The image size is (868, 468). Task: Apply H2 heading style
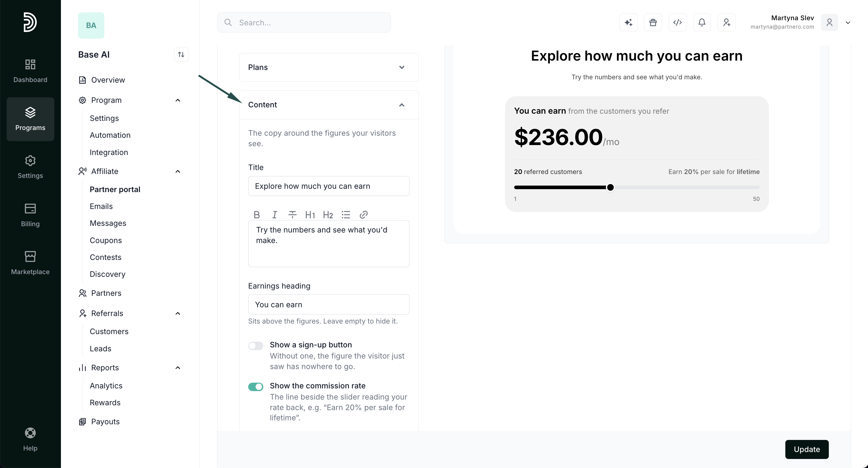[x=328, y=215]
